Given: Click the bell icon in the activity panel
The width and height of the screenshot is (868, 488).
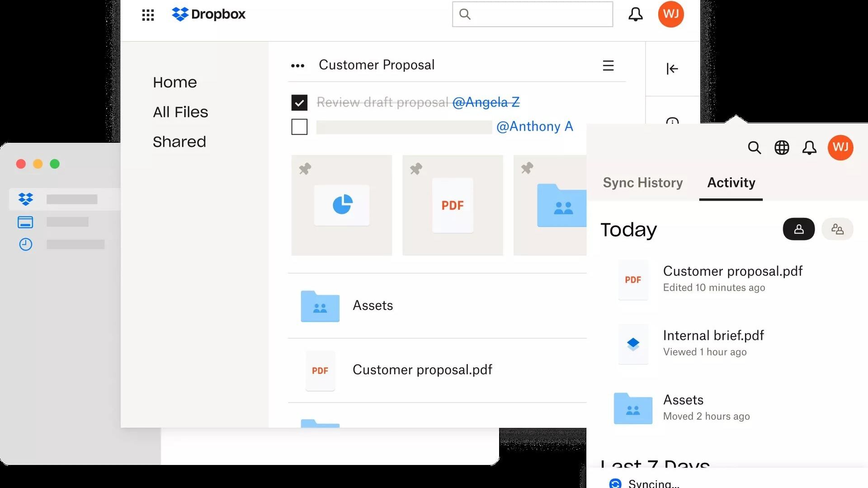Looking at the screenshot, I should tap(809, 148).
